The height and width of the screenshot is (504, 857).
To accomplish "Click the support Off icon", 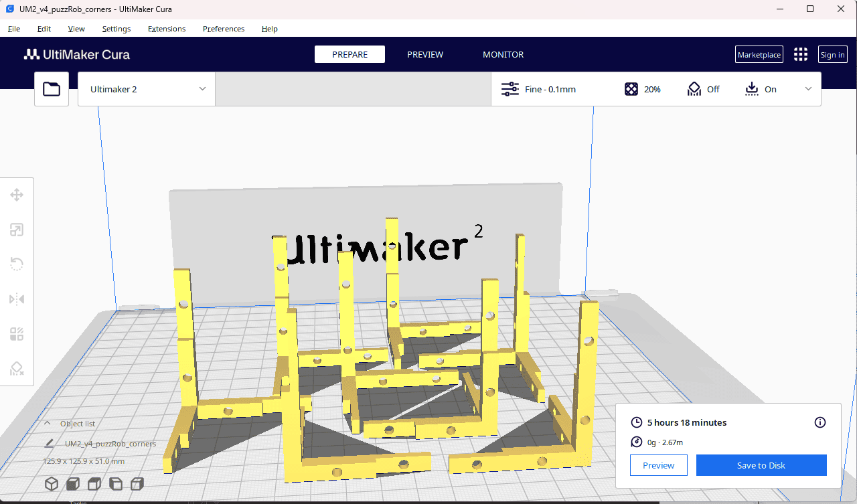I will 694,89.
